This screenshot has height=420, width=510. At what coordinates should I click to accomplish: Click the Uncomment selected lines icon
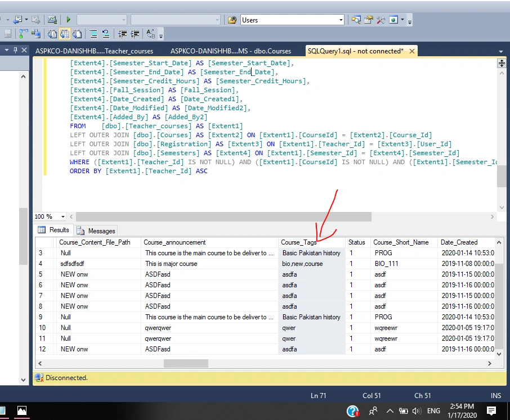[x=106, y=34]
